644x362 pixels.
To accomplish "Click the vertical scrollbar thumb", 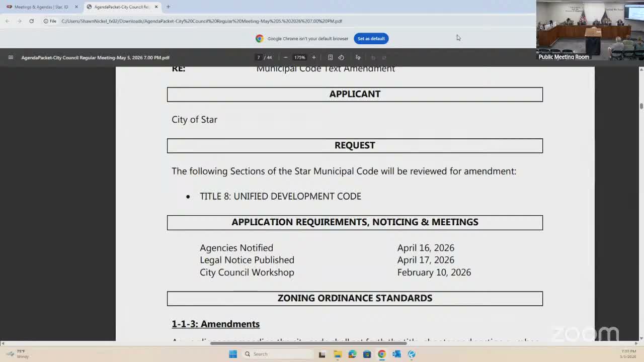I will point(641,106).
